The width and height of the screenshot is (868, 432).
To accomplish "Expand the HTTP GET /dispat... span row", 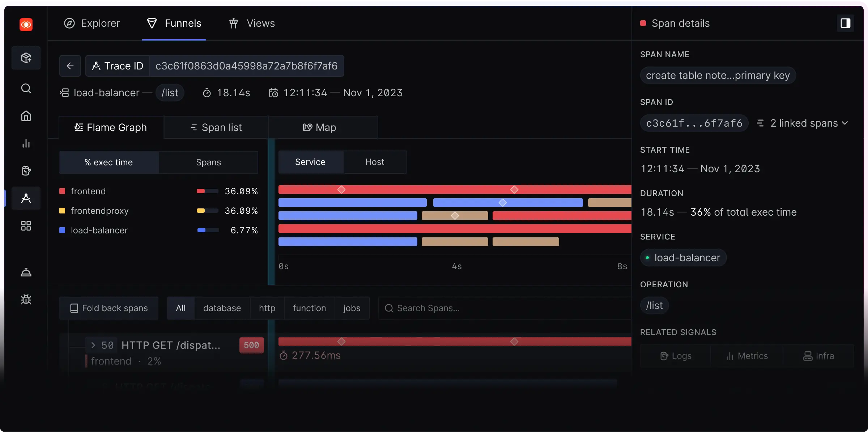I will (93, 345).
